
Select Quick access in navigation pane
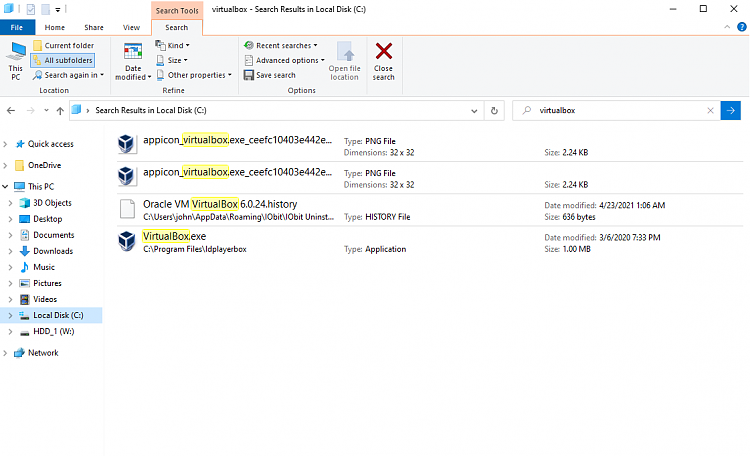(51, 144)
